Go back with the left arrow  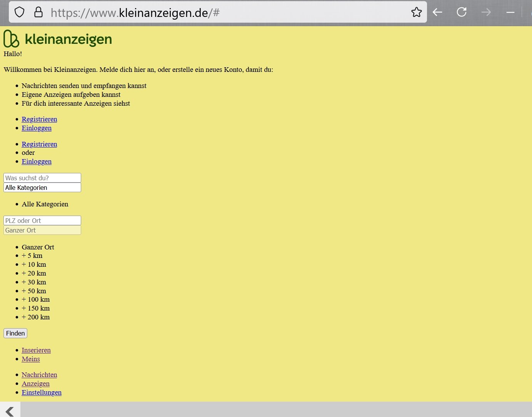[437, 12]
